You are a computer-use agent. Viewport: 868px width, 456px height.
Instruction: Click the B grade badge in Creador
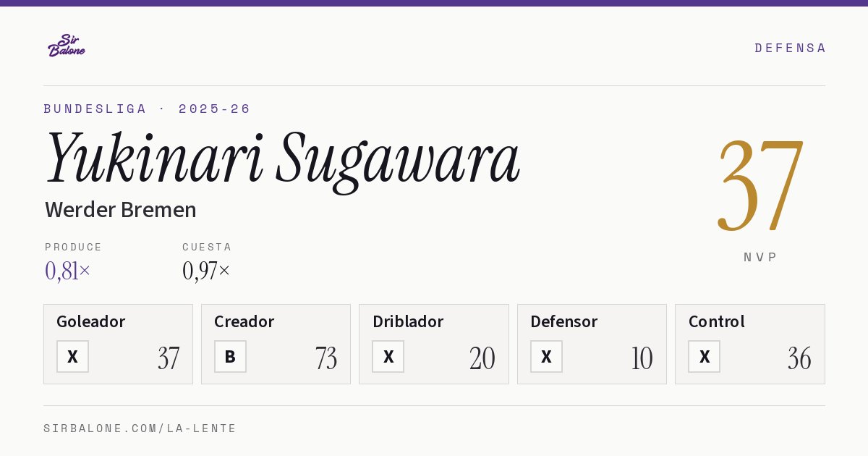230,356
